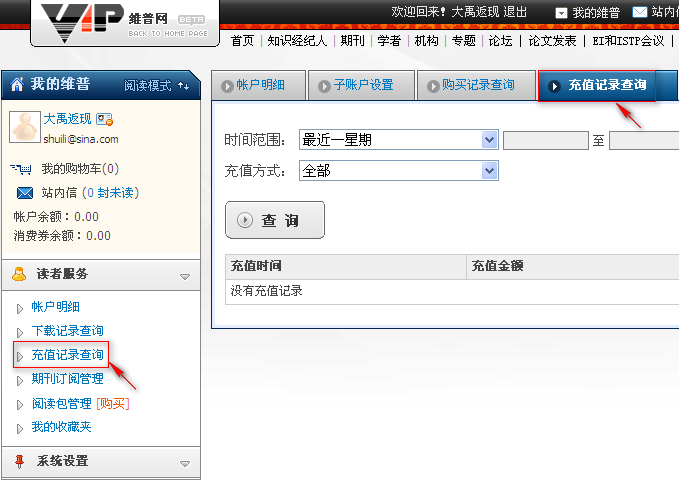Click the shopping cart icon
The image size is (679, 481).
coord(21,168)
